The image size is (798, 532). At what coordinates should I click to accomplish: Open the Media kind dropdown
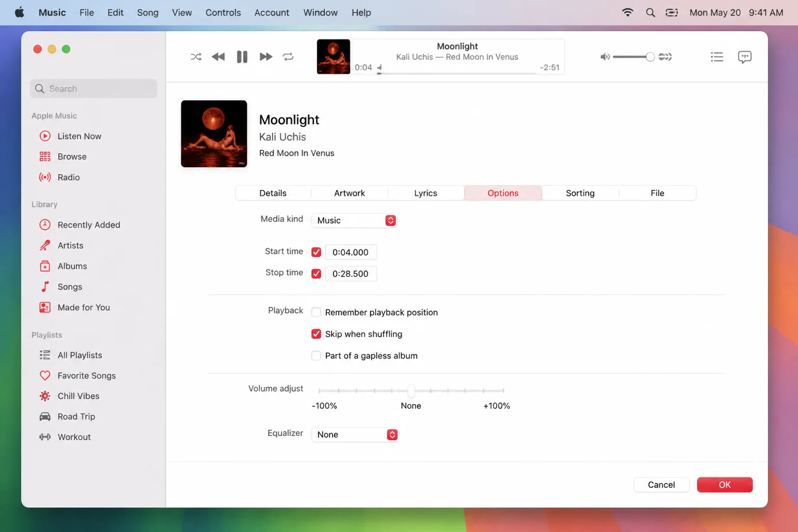354,220
